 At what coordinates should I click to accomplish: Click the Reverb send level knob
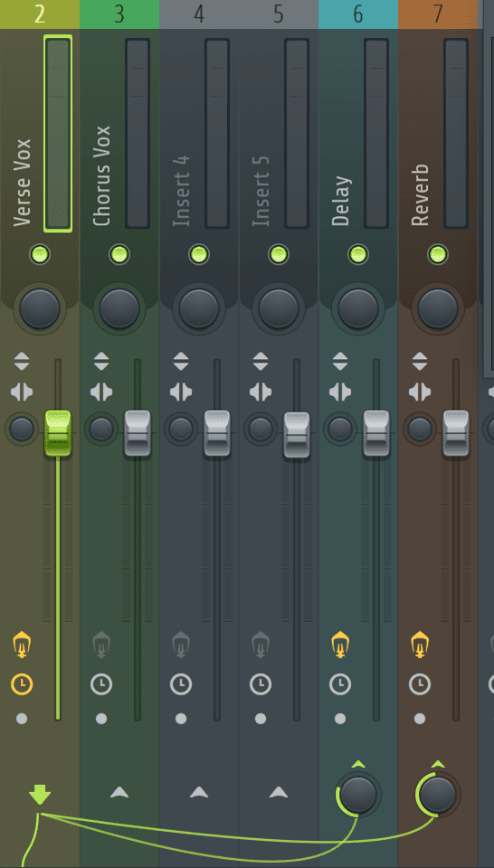pos(438,795)
